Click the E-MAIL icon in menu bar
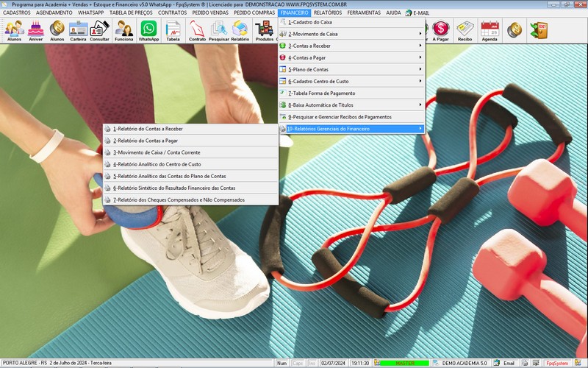This screenshot has width=588, height=368. click(409, 13)
